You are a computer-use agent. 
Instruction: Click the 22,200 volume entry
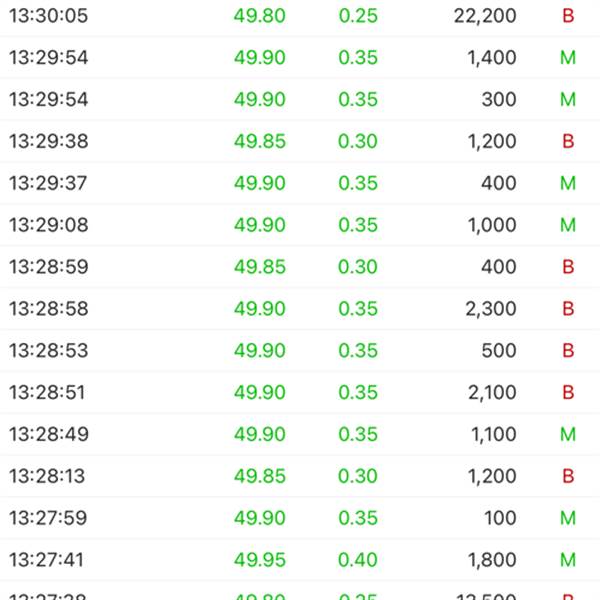click(485, 16)
